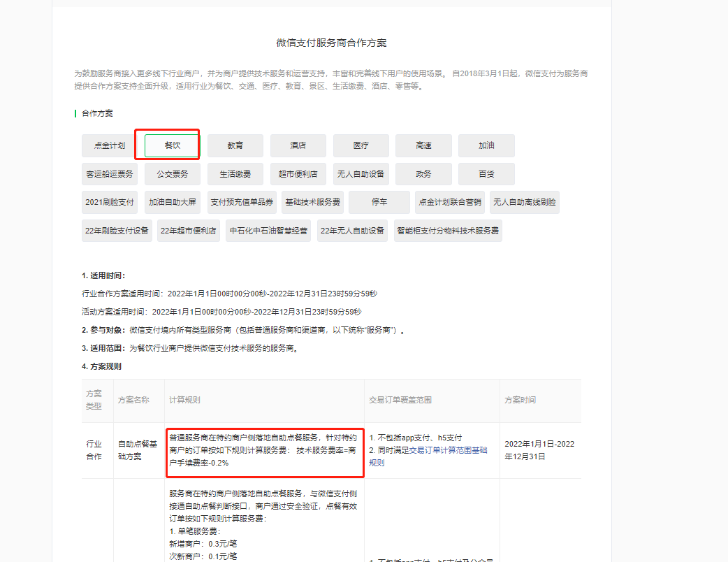The height and width of the screenshot is (562, 728).
Task: Select the 停车 tab
Action: pyautogui.click(x=379, y=202)
